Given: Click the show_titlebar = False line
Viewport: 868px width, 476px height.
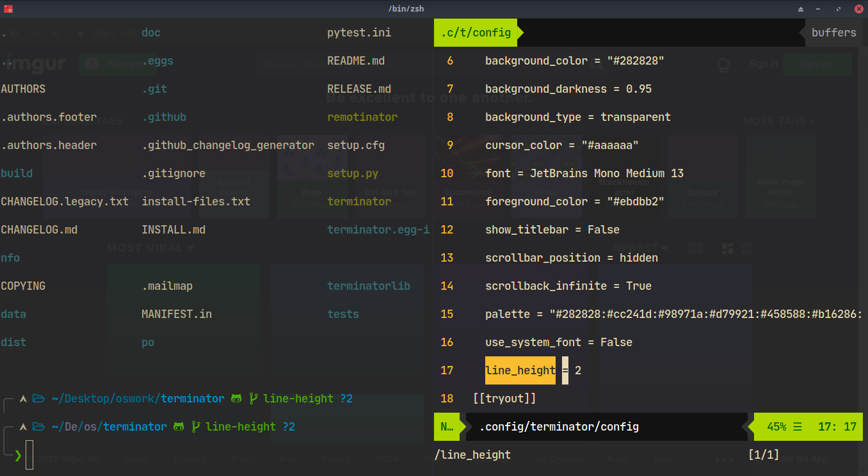Looking at the screenshot, I should tap(552, 230).
